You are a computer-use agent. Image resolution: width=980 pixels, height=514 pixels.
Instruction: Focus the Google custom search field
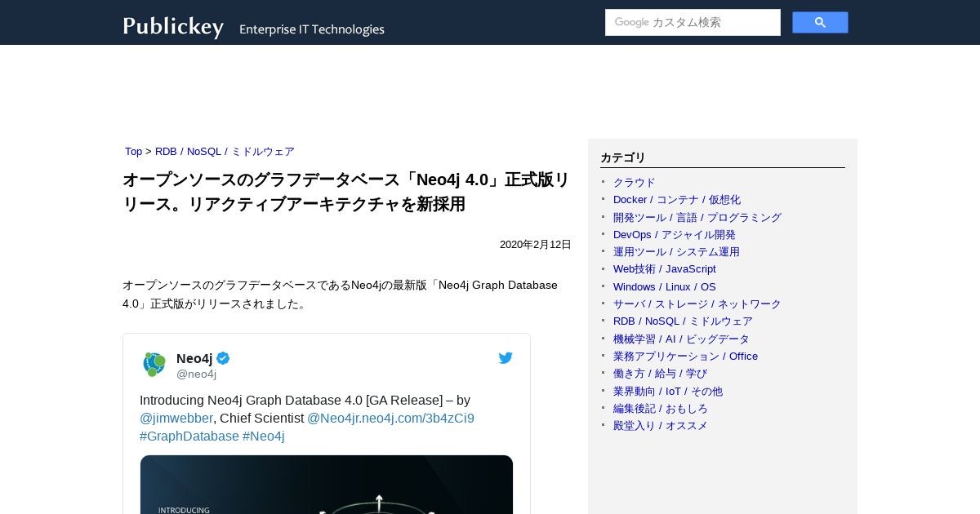coord(693,23)
